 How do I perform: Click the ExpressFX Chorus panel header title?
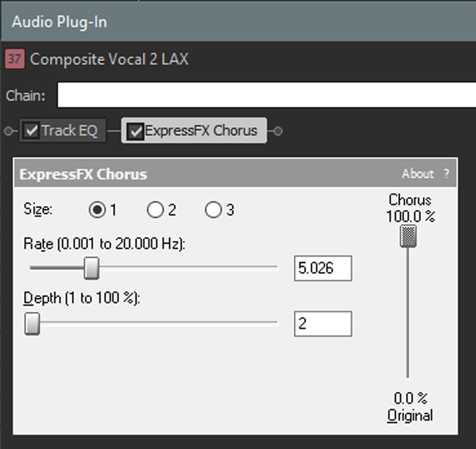83,174
